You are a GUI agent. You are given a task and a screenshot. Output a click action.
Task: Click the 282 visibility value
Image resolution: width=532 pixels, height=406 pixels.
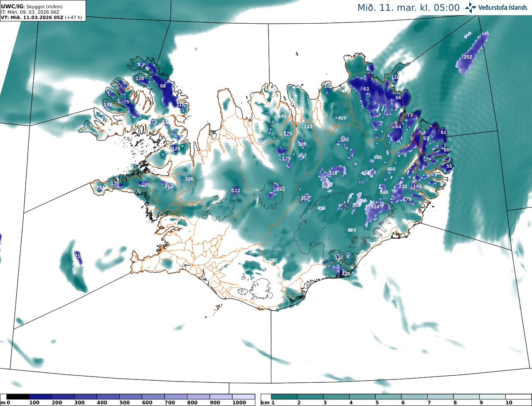click(345, 139)
